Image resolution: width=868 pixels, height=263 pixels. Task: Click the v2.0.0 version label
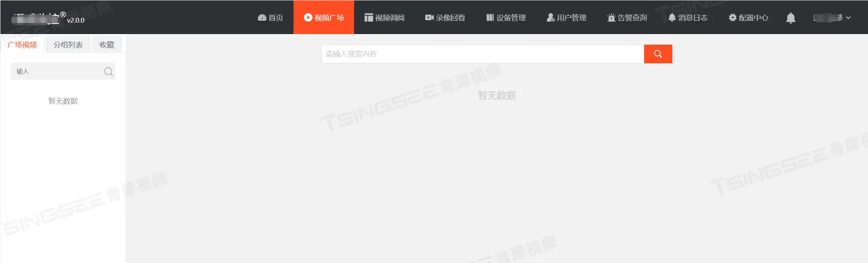[x=76, y=20]
